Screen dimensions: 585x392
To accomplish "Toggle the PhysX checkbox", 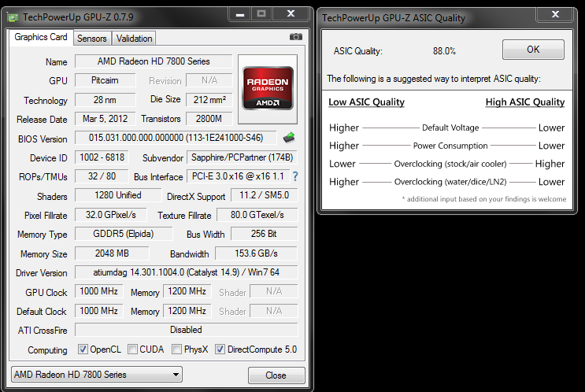I will click(176, 349).
